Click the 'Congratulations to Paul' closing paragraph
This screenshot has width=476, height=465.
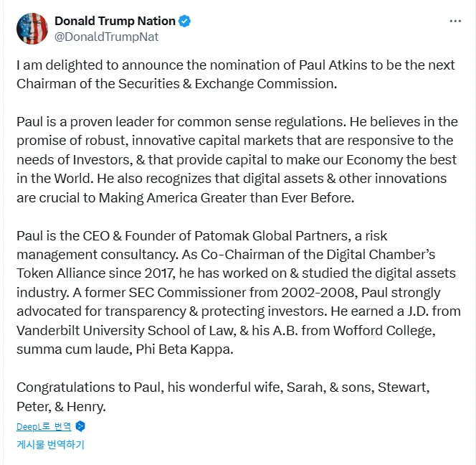pyautogui.click(x=223, y=397)
